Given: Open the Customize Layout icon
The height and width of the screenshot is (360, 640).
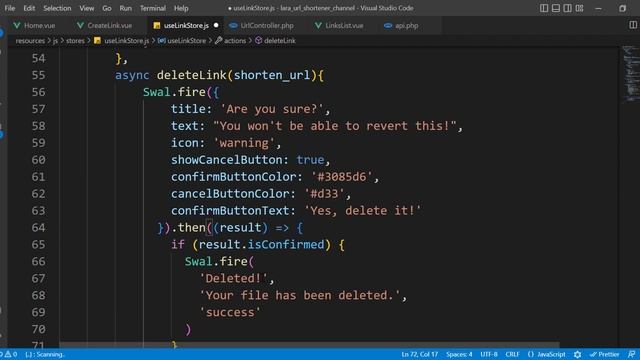Looking at the screenshot, I should (x=579, y=8).
